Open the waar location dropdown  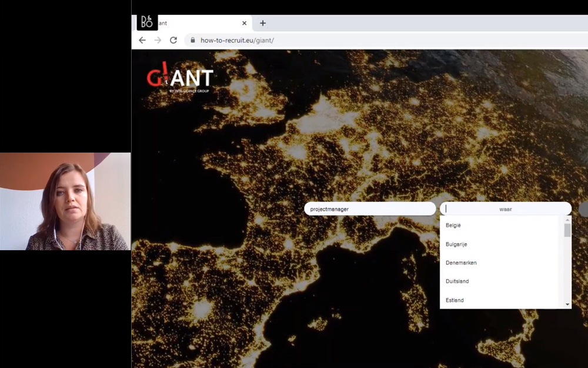[506, 208]
